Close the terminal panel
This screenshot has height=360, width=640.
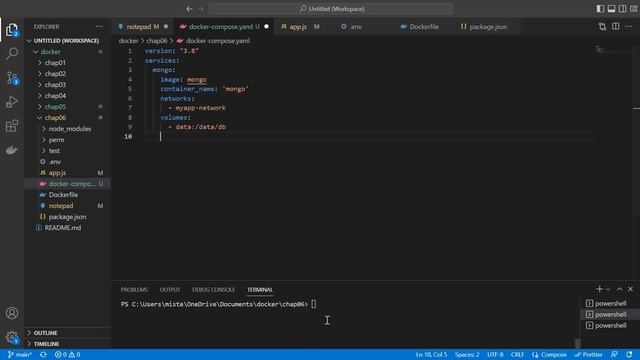(630, 289)
